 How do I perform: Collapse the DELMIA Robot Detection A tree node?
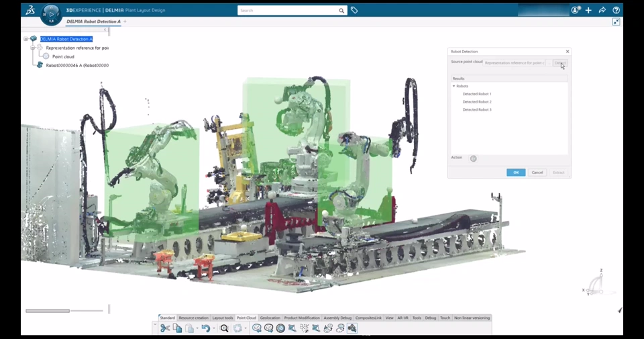click(26, 39)
